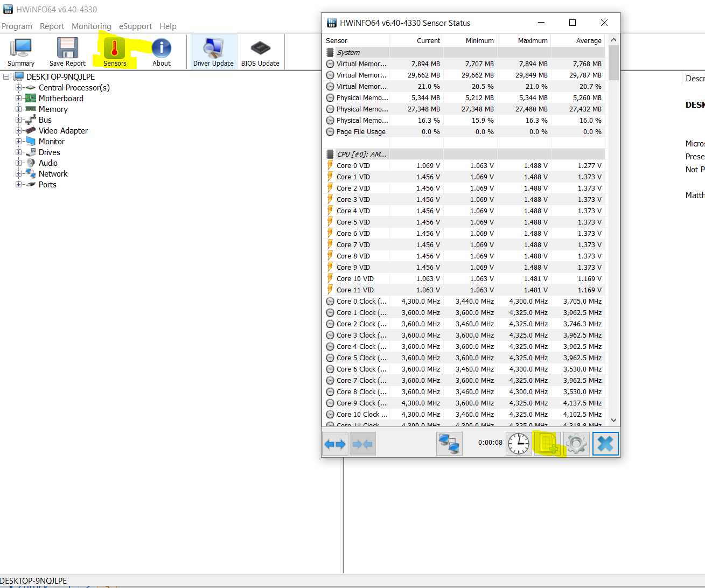
Task: Open the Summary toolbar icon
Action: tap(21, 52)
